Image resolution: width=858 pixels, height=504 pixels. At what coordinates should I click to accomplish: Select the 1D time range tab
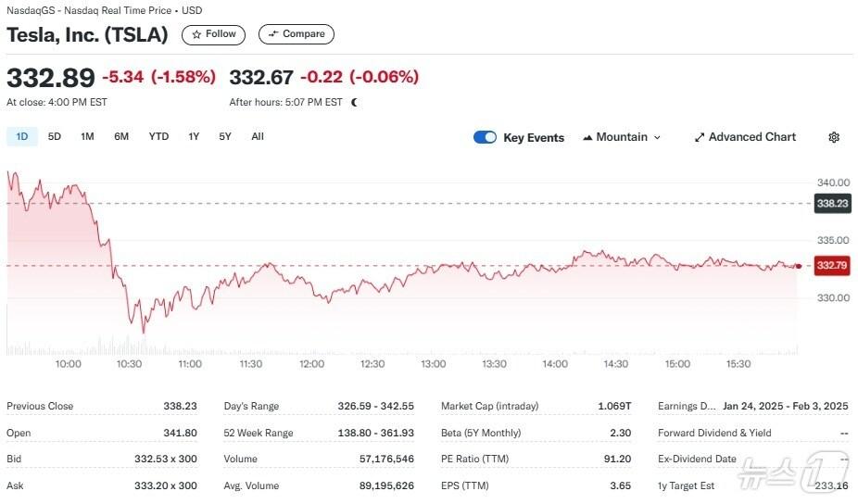pyautogui.click(x=22, y=136)
